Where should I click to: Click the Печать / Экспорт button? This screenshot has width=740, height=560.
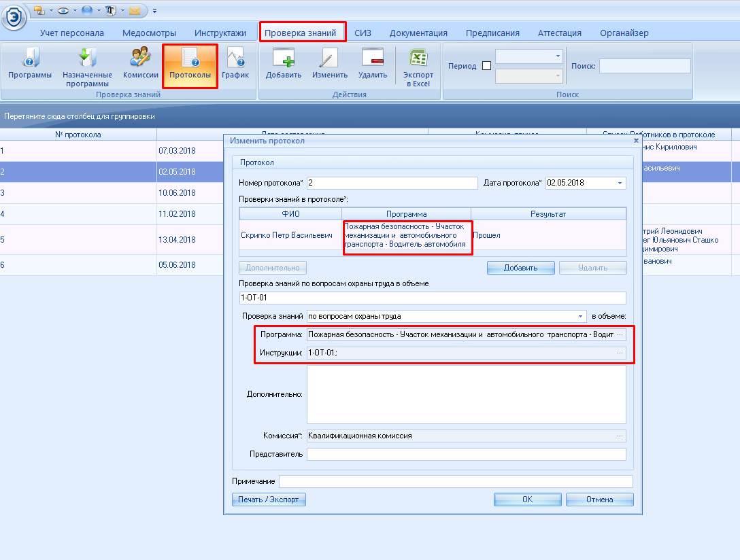click(x=269, y=500)
